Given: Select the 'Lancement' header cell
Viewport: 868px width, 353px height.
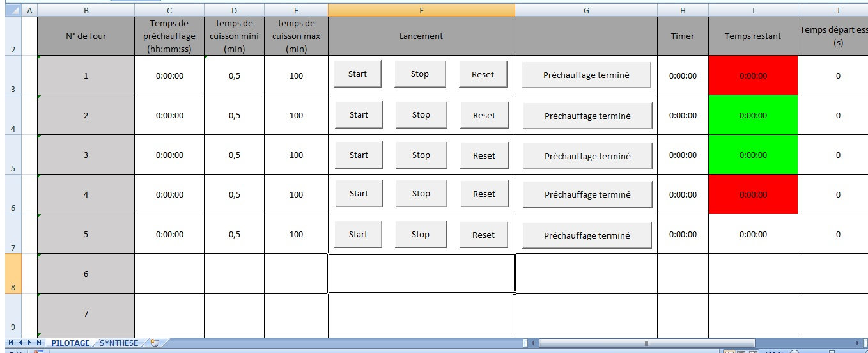Looking at the screenshot, I should coord(421,36).
